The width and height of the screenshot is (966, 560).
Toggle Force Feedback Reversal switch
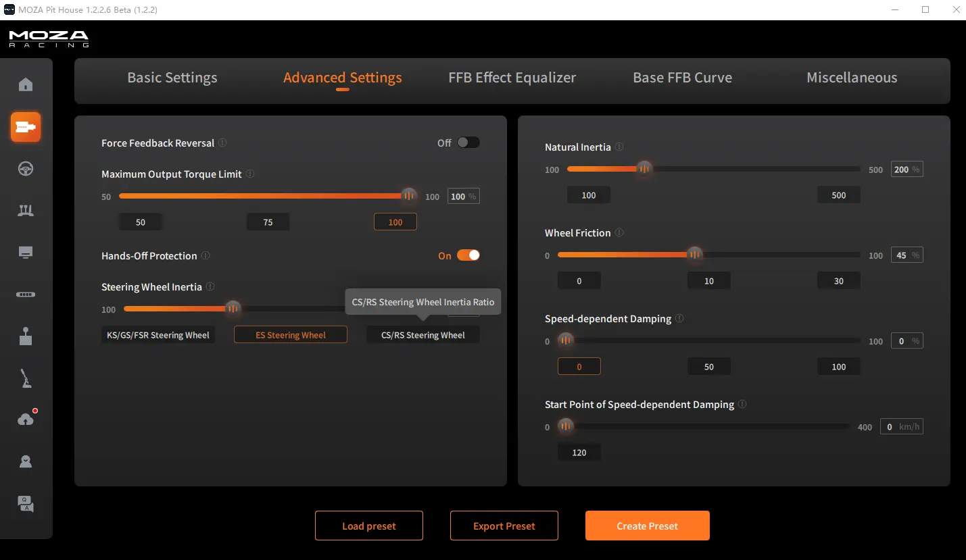pyautogui.click(x=468, y=143)
